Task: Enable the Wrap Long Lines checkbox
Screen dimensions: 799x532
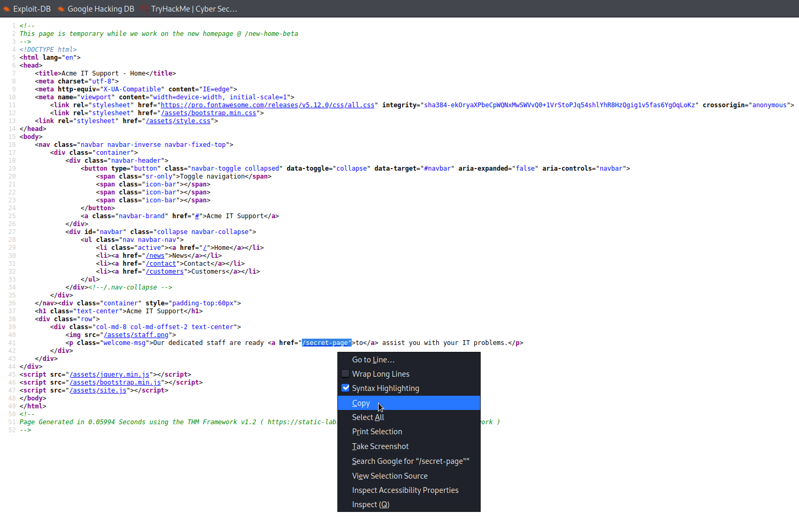Action: pyautogui.click(x=345, y=374)
